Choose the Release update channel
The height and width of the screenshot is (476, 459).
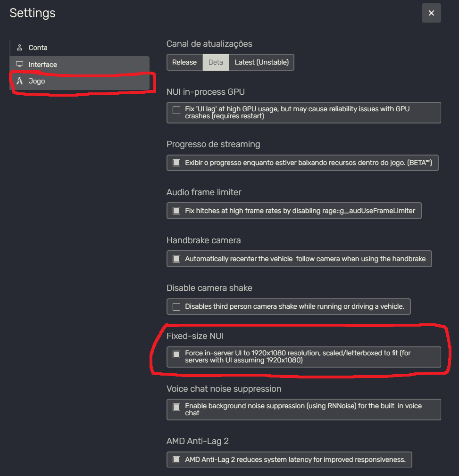pos(184,62)
